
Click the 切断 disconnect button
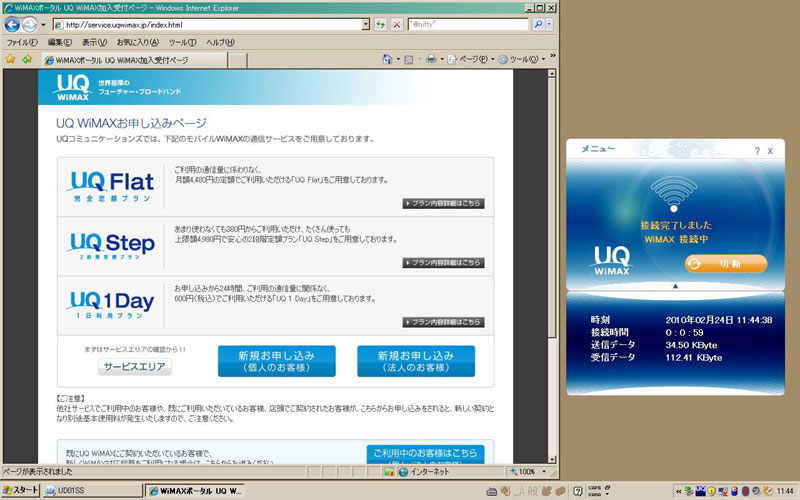[x=726, y=264]
